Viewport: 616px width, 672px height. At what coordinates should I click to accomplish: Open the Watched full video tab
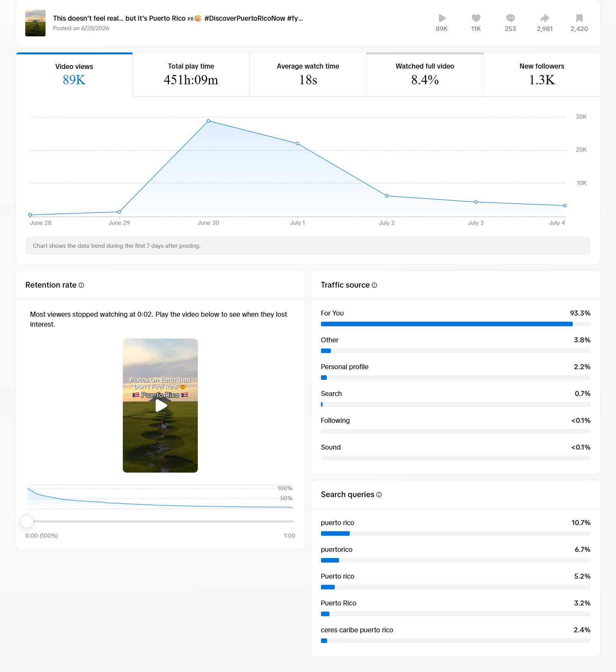pos(425,75)
